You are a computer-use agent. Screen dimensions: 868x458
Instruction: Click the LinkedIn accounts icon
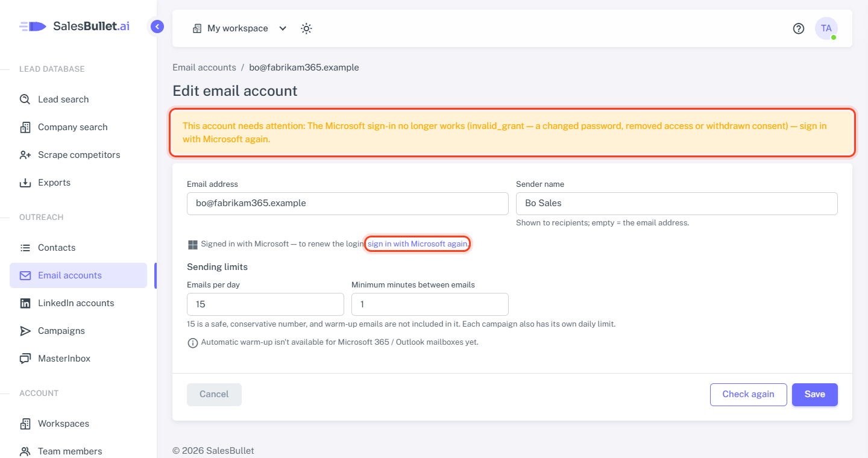[25, 303]
